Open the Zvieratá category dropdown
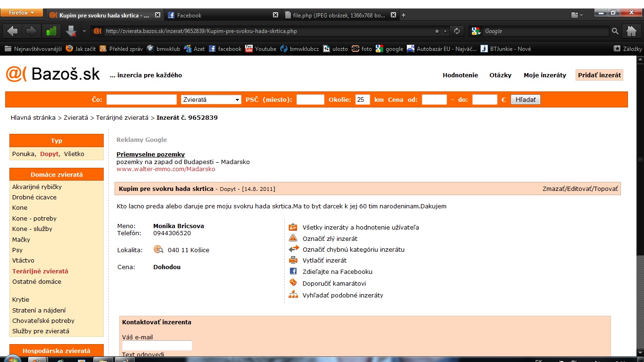 211,99
